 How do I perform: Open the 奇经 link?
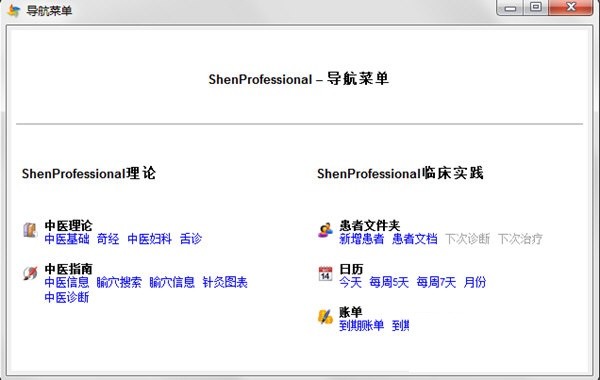coord(108,239)
